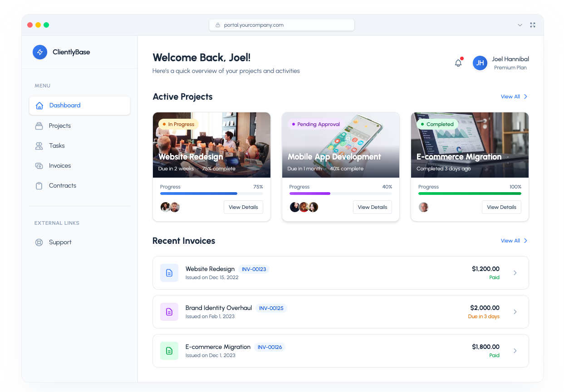Open Joel Hannibal's profile avatar

(480, 63)
